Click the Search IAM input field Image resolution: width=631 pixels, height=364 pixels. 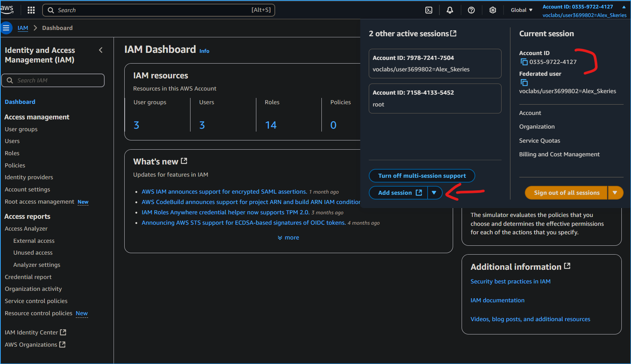pyautogui.click(x=53, y=80)
